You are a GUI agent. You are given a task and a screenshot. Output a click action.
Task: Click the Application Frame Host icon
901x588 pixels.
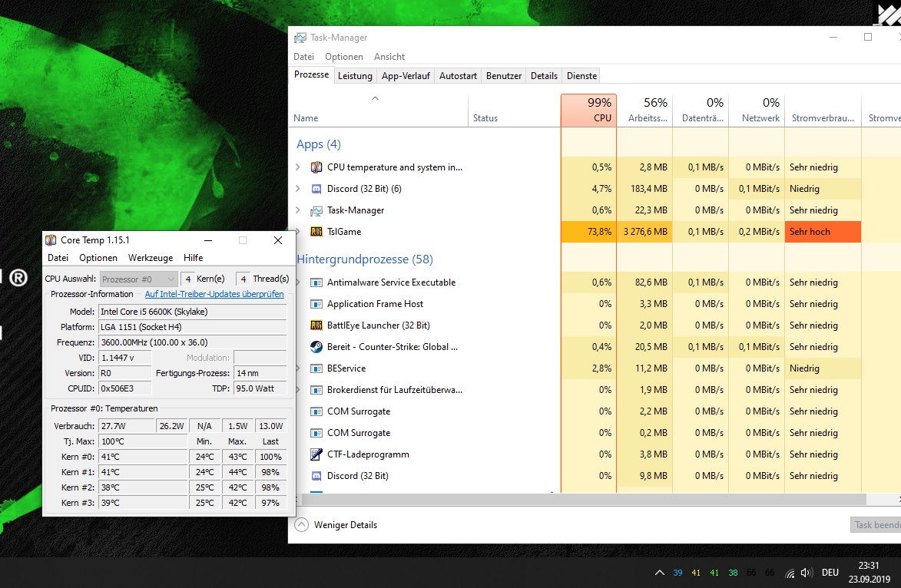point(316,304)
